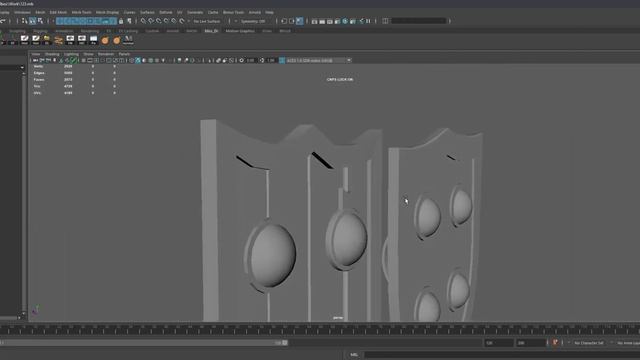The height and width of the screenshot is (360, 640).
Task: Open Hypershade sphere icon
Action: [x=345, y=21]
